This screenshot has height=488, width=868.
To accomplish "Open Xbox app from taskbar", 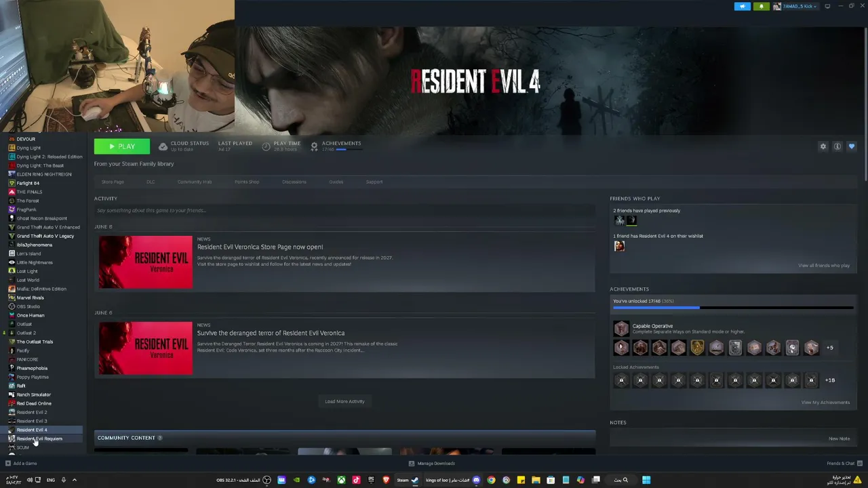I will (341, 480).
